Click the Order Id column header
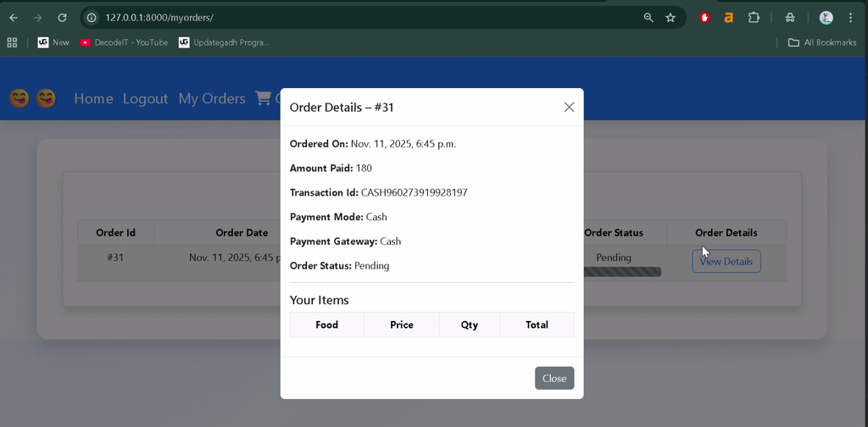868x427 pixels. (115, 233)
